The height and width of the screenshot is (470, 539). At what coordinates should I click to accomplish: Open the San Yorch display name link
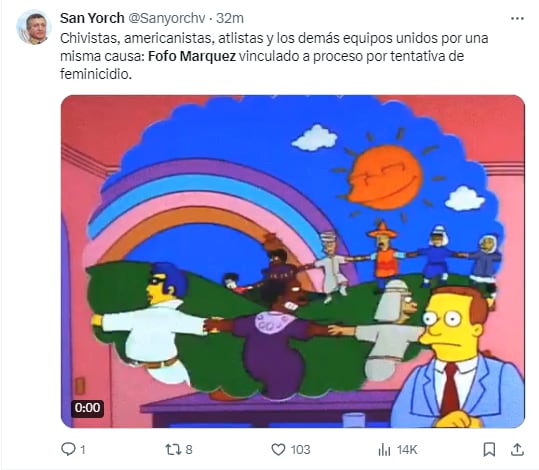pyautogui.click(x=92, y=18)
